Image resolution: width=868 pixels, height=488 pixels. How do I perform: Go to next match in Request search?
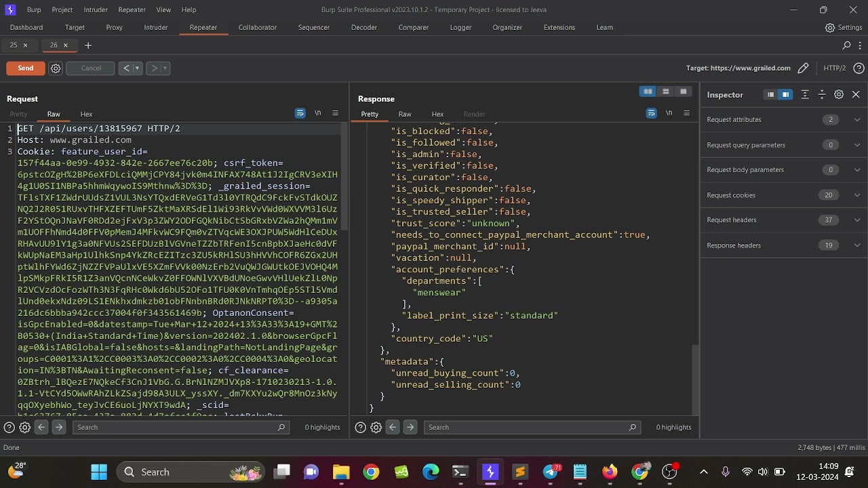(59, 427)
